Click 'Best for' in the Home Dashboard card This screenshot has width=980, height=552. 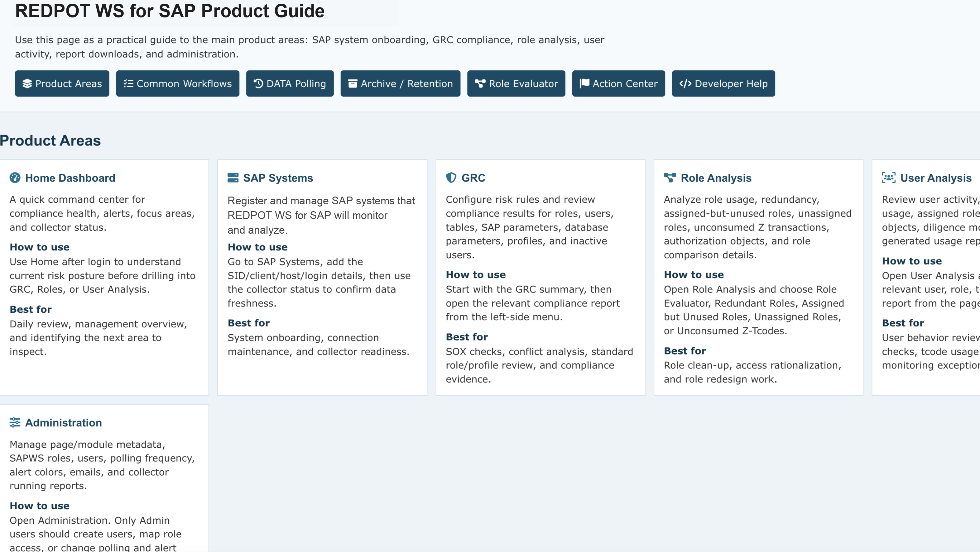(x=31, y=309)
